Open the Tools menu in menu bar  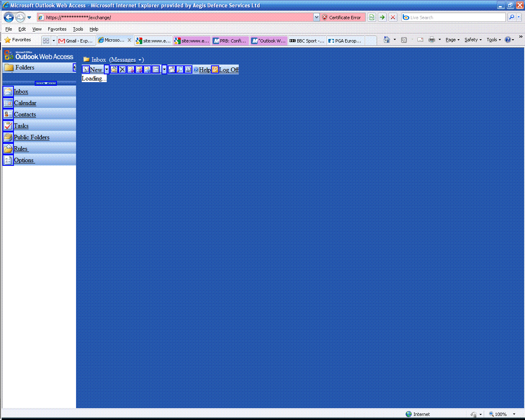click(x=78, y=29)
